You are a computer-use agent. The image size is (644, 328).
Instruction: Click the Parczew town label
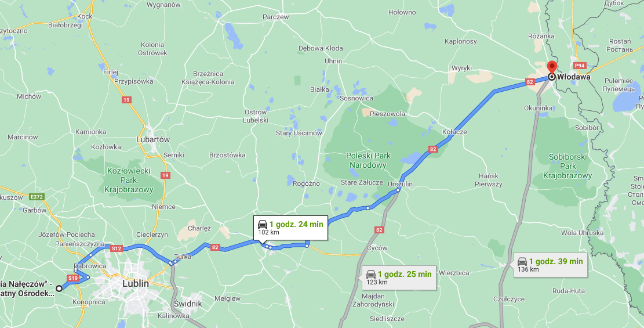pos(275,17)
